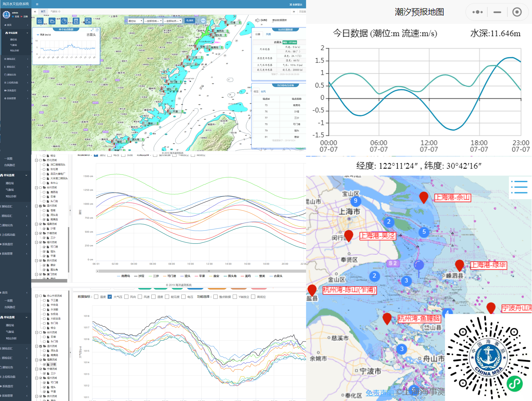Toggle the 三沙 series in the chart legend
This screenshot has height=401, width=532.
[x=154, y=276]
